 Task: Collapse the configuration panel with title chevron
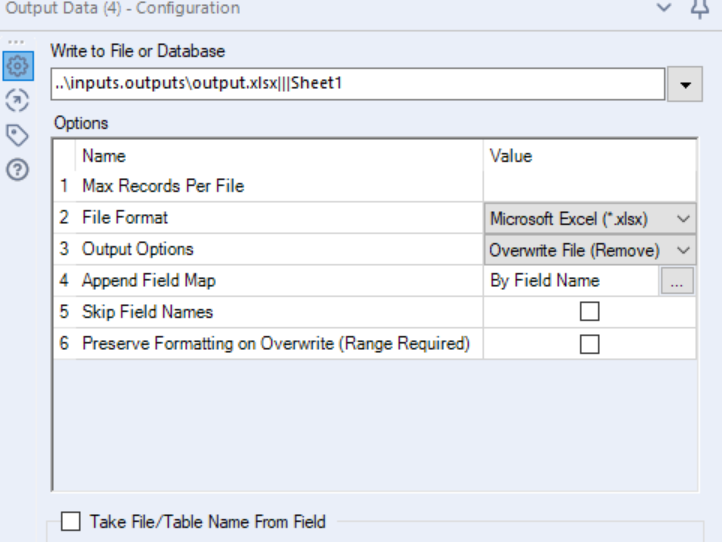pyautogui.click(x=665, y=8)
